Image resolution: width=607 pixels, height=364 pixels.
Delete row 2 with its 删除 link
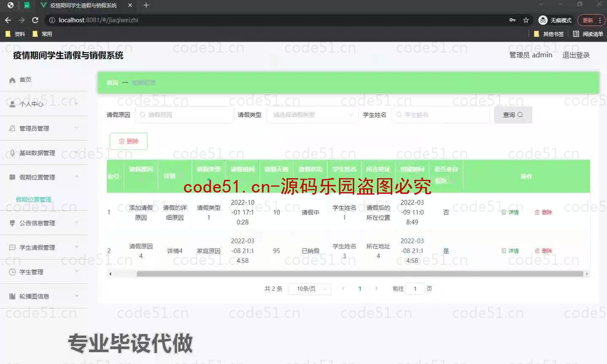pyautogui.click(x=543, y=251)
